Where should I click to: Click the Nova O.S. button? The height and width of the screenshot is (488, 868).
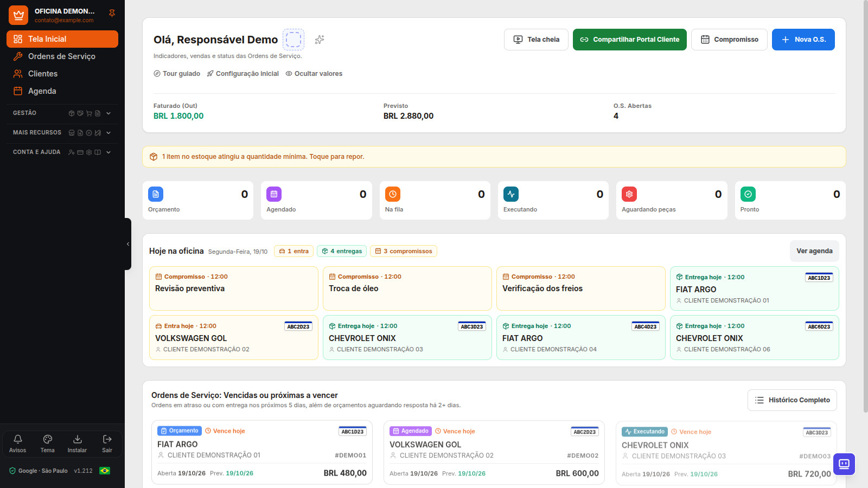click(803, 40)
